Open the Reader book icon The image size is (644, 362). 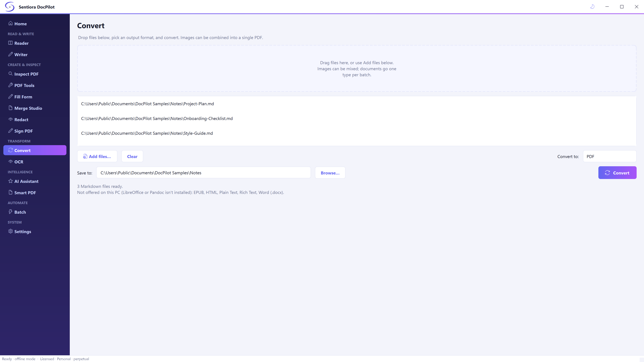pyautogui.click(x=11, y=43)
